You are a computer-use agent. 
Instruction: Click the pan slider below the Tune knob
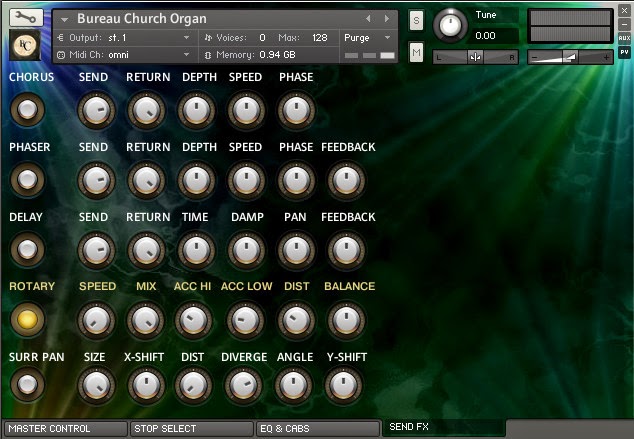[x=475, y=57]
